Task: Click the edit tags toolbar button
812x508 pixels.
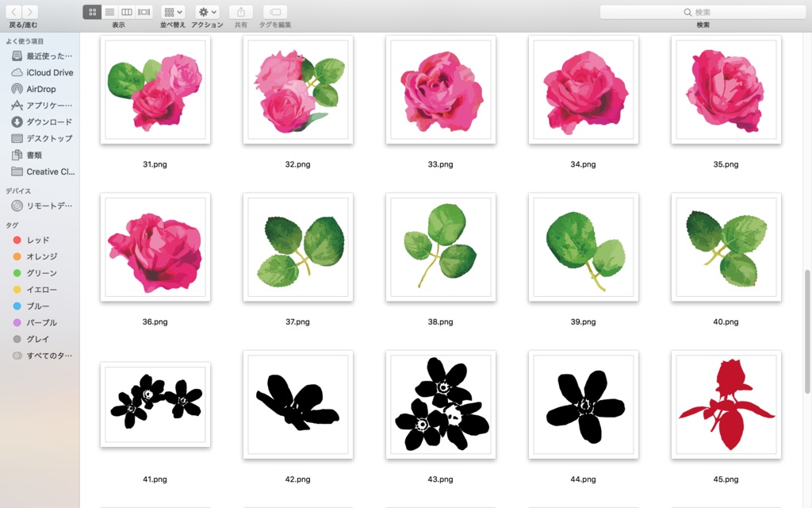Action: click(x=275, y=12)
